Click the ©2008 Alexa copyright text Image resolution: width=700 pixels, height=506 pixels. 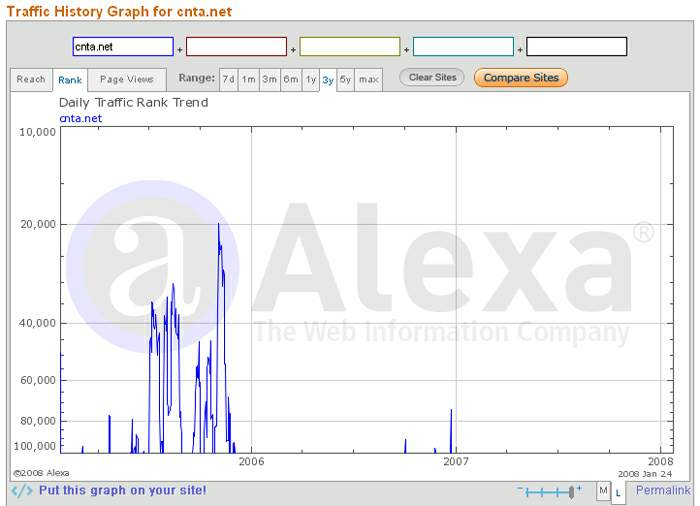click(x=41, y=473)
